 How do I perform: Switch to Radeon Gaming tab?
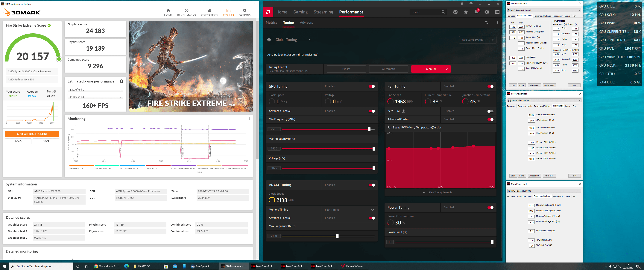[x=300, y=12]
